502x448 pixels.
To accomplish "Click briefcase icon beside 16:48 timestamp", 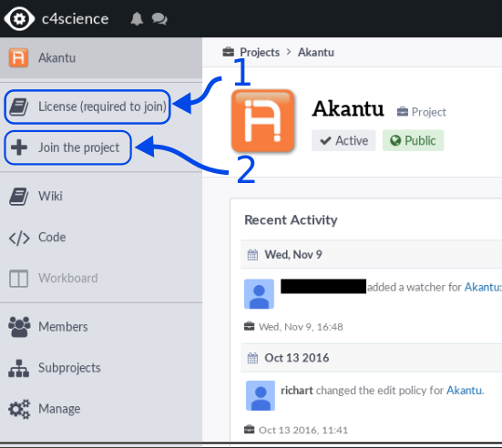I will (x=249, y=326).
